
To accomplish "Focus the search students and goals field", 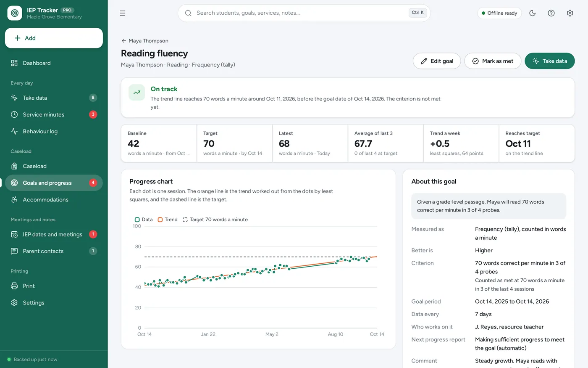I will coord(304,13).
